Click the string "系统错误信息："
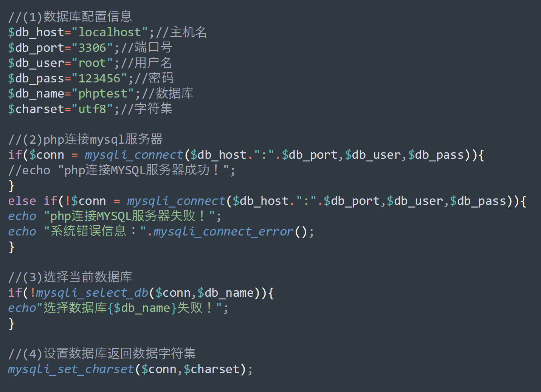This screenshot has height=392, width=541. click(x=95, y=232)
